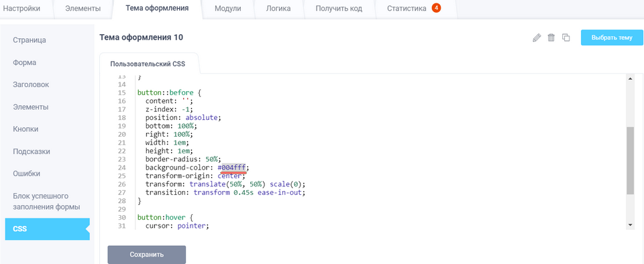Delete theme using trash icon
Screen dimensions: 644x264
(x=551, y=38)
